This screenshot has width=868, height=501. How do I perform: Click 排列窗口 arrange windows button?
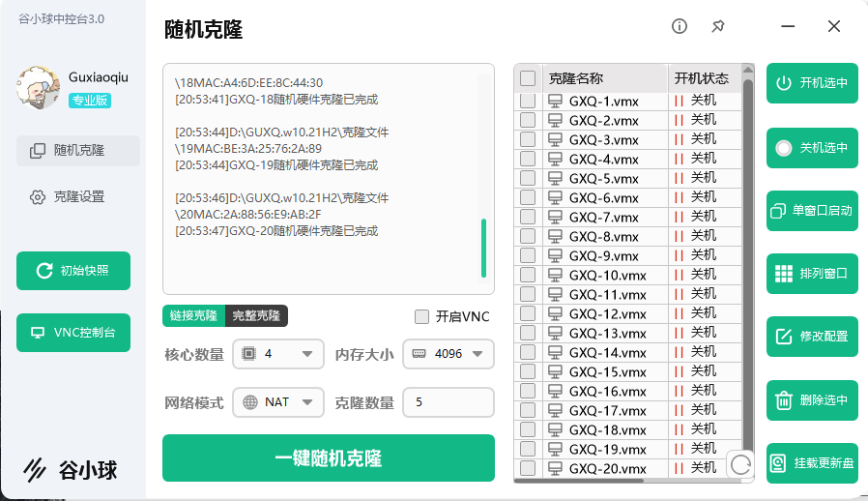coord(812,274)
